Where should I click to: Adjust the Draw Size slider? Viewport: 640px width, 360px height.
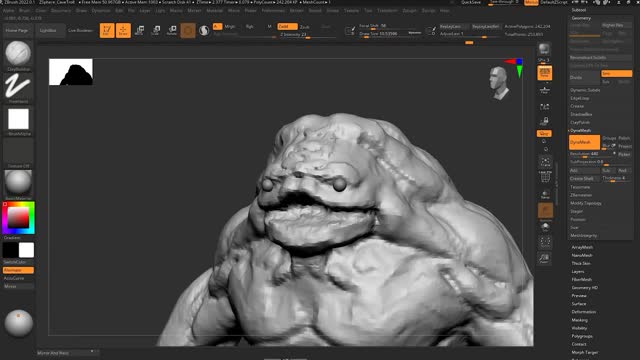tap(391, 34)
